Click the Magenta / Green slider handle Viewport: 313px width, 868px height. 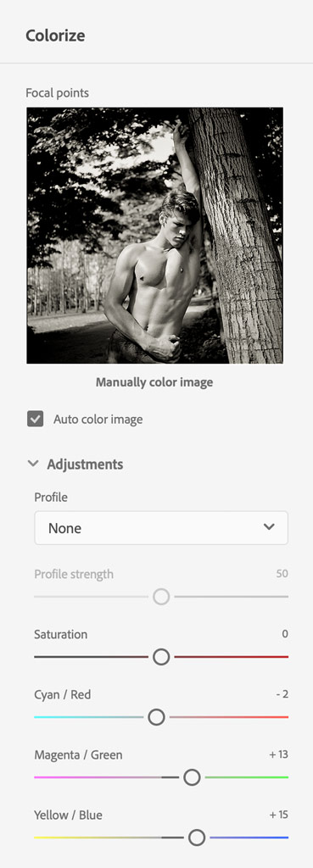pos(192,777)
